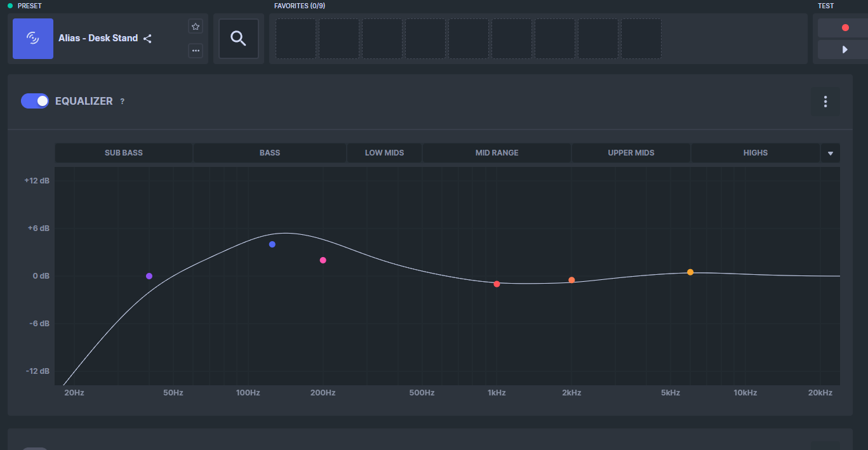This screenshot has width=868, height=450.
Task: Select the purple EQ point near 40Hz
Action: (149, 276)
